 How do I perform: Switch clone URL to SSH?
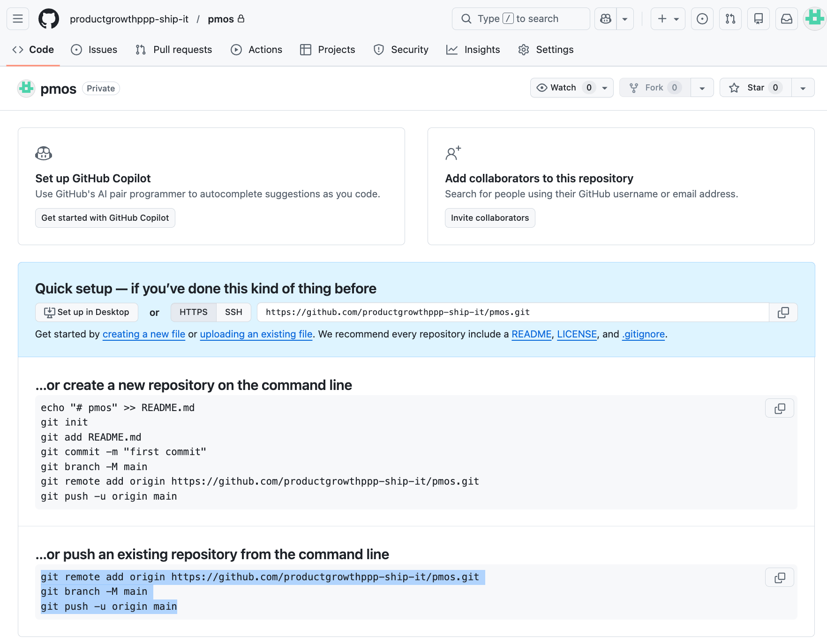tap(233, 312)
